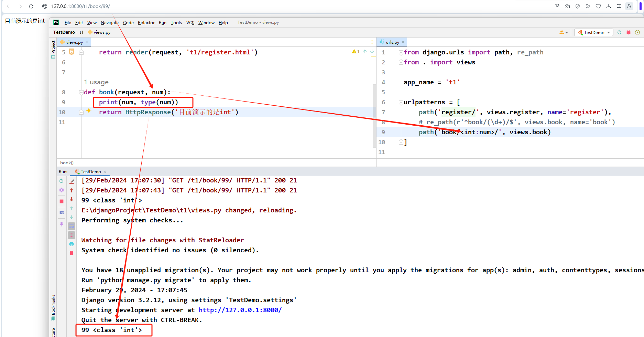Pin the Run tab
Image resolution: width=644 pixels, height=337 pixels.
pos(62,224)
